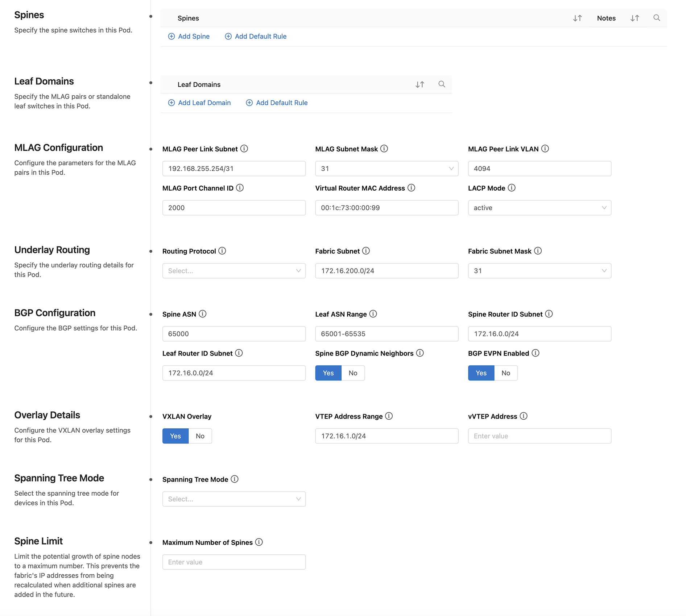The width and height of the screenshot is (686, 616).
Task: Open the search in the Spines table
Action: click(657, 18)
